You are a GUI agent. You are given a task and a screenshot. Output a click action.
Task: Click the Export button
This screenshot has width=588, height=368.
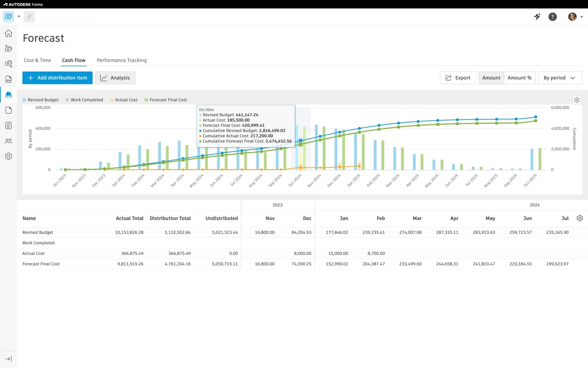[x=458, y=78]
